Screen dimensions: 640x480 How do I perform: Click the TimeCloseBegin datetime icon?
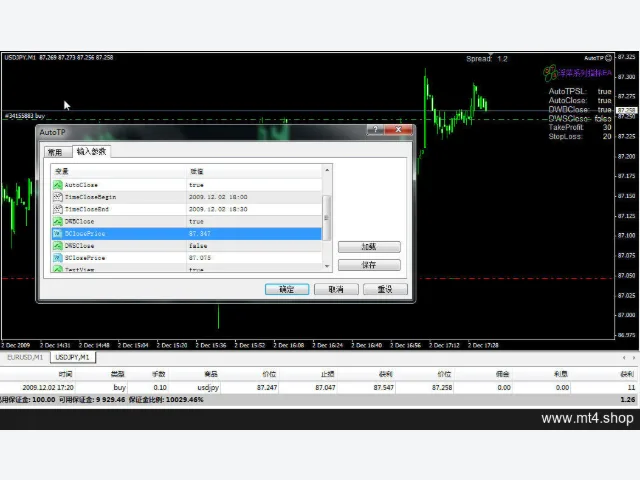(58, 197)
